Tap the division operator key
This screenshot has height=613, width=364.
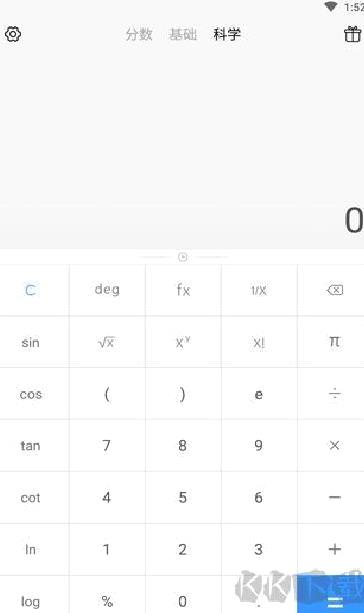click(x=335, y=394)
